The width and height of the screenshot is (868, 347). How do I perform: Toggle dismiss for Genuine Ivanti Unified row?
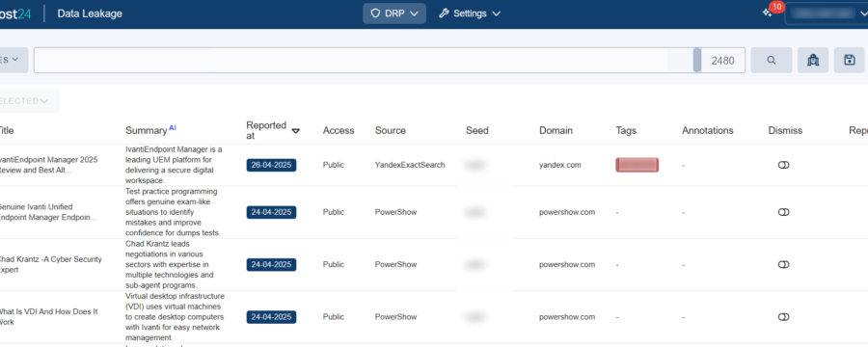coord(783,212)
